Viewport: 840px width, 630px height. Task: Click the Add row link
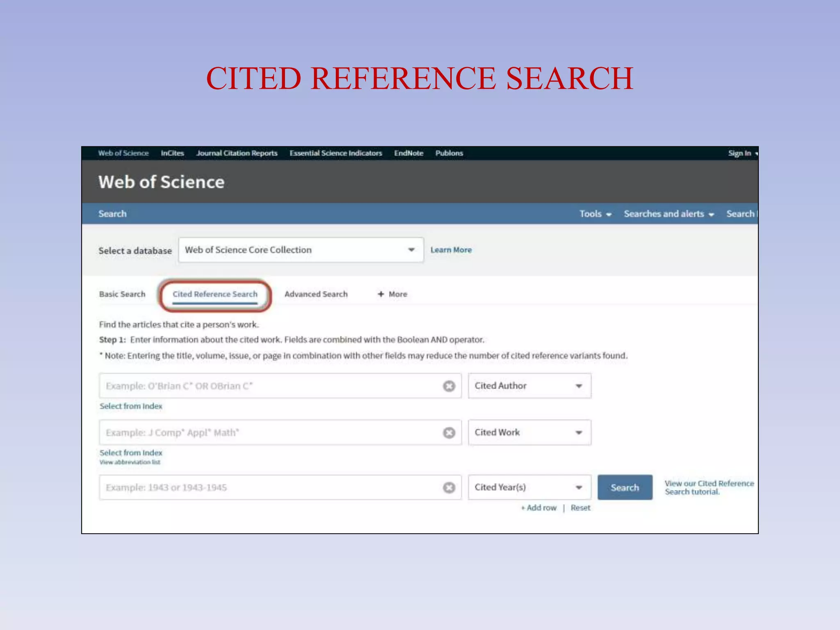539,508
